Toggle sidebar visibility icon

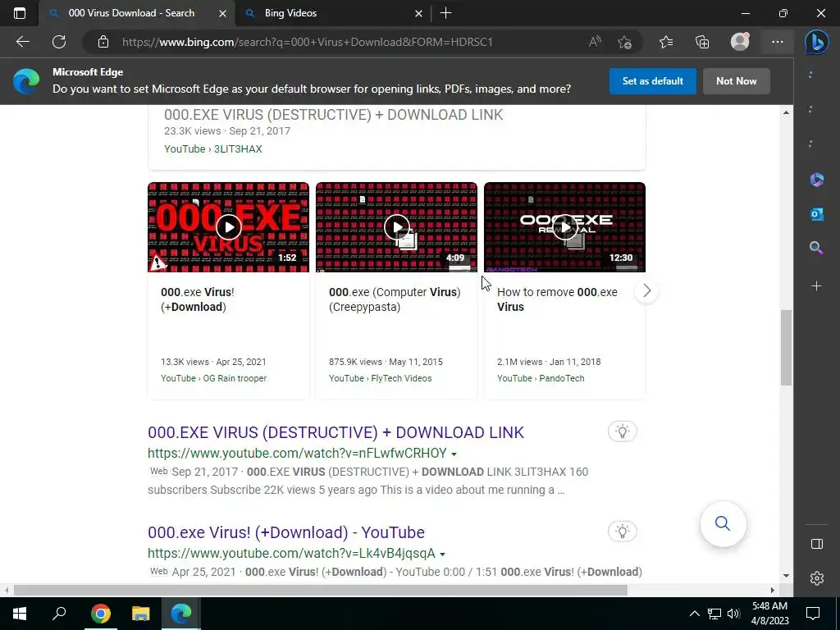click(816, 545)
